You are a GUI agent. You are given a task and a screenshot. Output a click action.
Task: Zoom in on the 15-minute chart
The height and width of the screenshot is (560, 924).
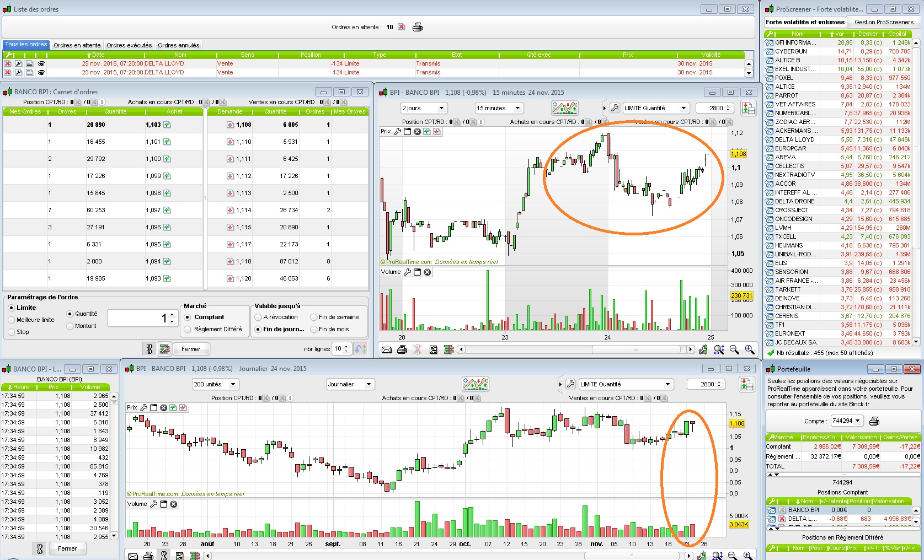point(750,349)
